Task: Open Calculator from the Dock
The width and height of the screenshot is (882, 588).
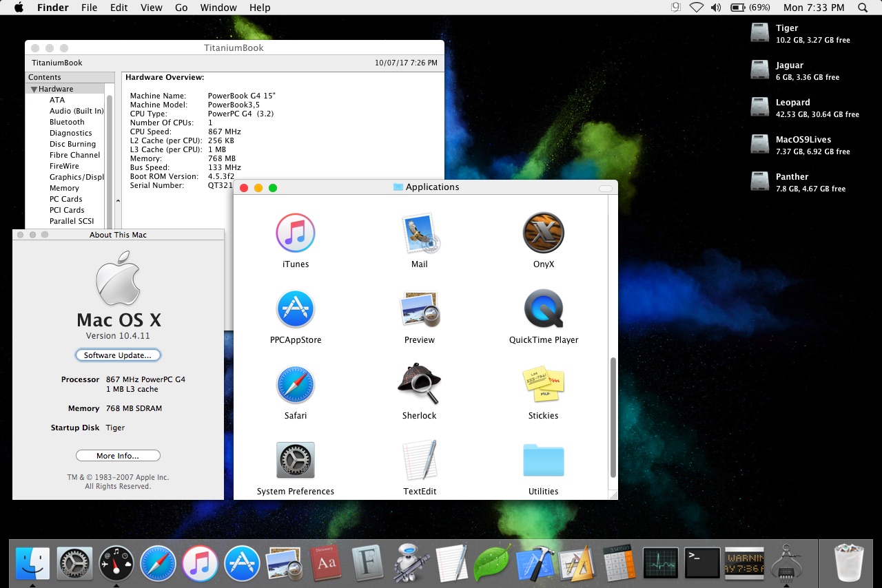Action: click(x=619, y=563)
